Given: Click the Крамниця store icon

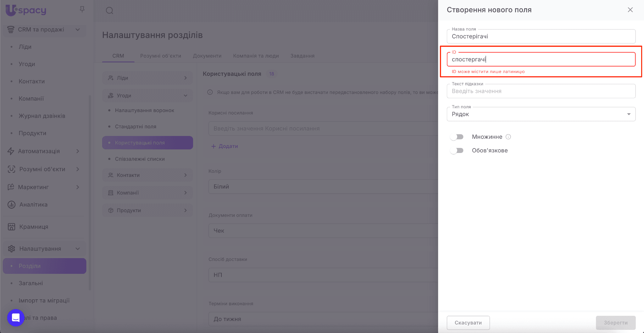Looking at the screenshot, I should pos(11,227).
